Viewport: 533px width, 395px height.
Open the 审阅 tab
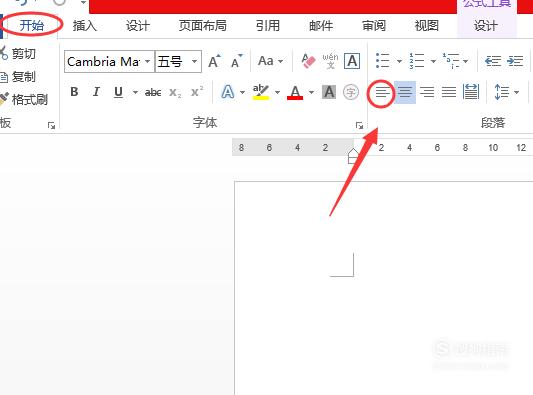click(x=374, y=25)
